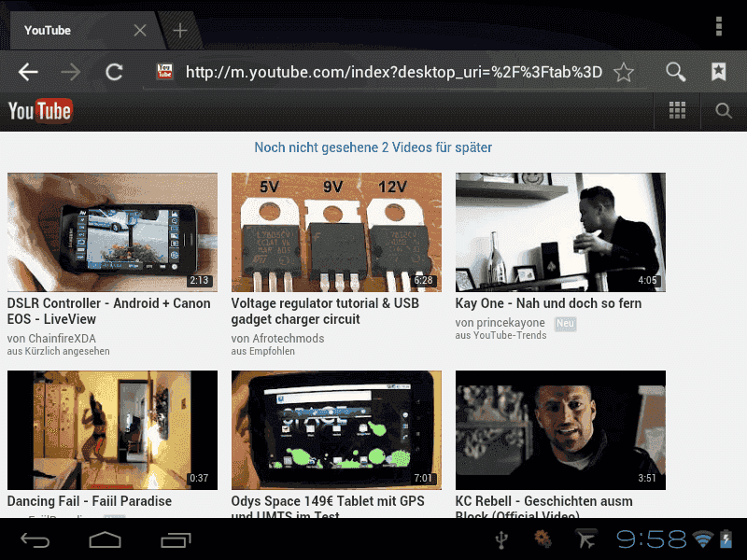The width and height of the screenshot is (747, 560).
Task: Tap the 9:58 clock in status bar
Action: coord(651,539)
